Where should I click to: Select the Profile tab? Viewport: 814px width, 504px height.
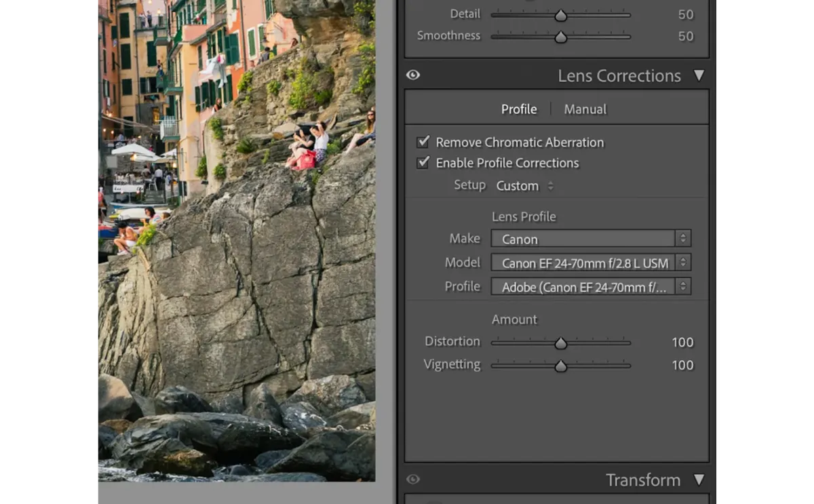[x=519, y=109]
